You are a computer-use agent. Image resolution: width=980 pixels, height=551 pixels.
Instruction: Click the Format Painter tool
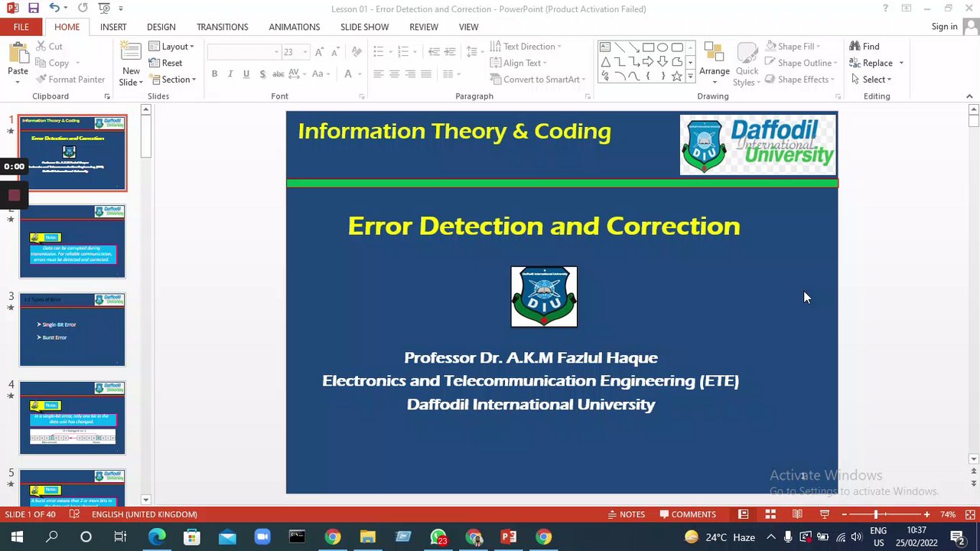[70, 80]
